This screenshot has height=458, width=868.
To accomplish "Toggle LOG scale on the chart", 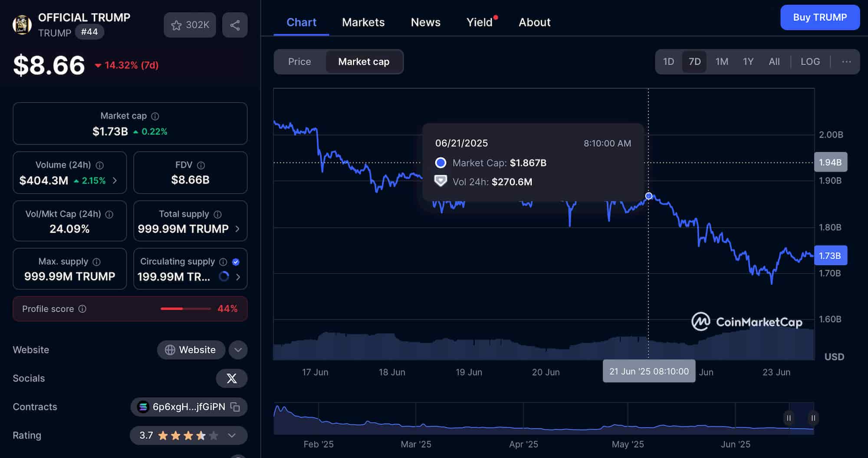I will pyautogui.click(x=810, y=62).
